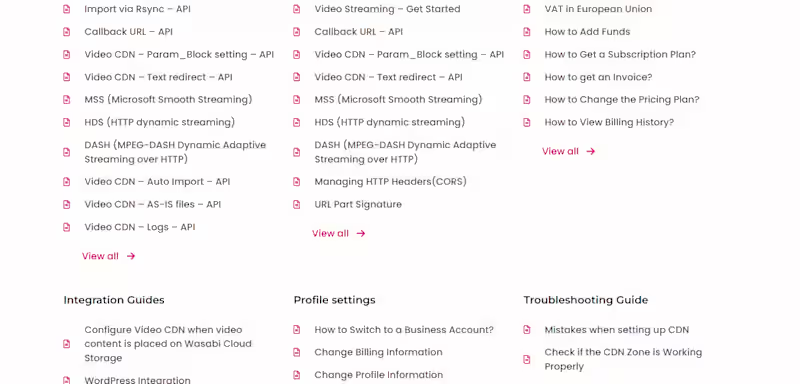Image resolution: width=800 pixels, height=384 pixels.
Task: Click document icon beside 'How to Get a Subscription Plan?'
Action: tap(527, 55)
